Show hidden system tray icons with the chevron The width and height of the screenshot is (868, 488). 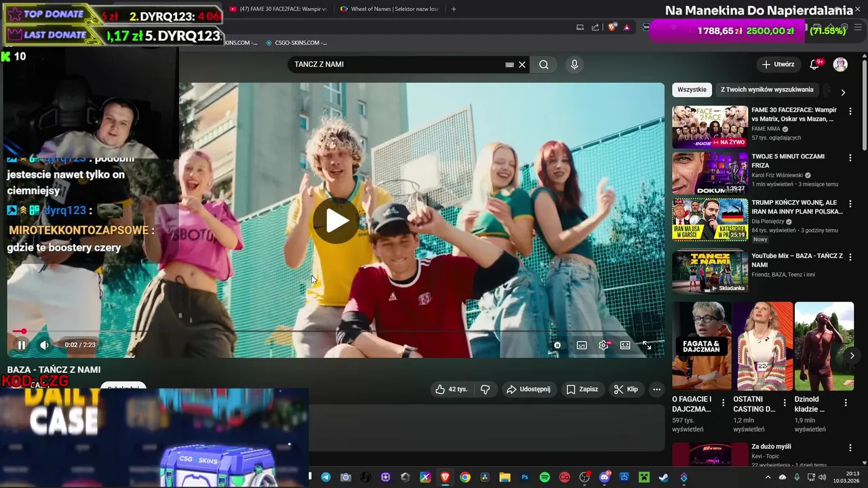[768, 477]
